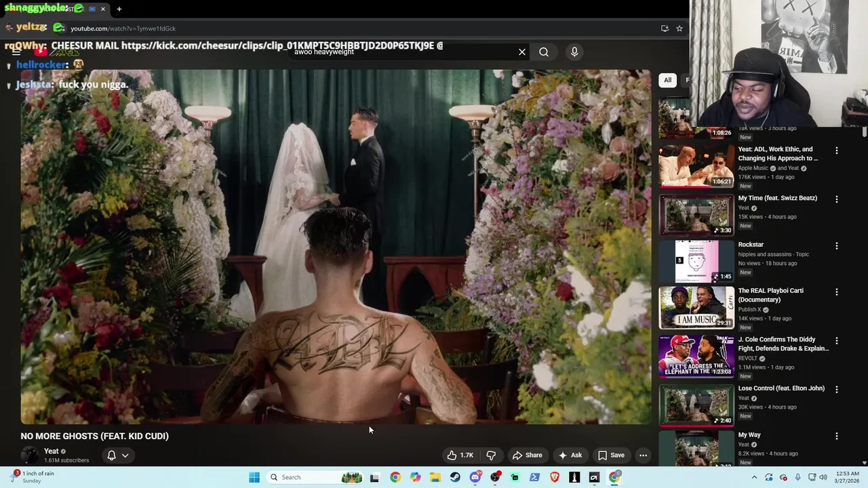Open options menu for Rockstar video
This screenshot has height=488, width=868.
836,245
